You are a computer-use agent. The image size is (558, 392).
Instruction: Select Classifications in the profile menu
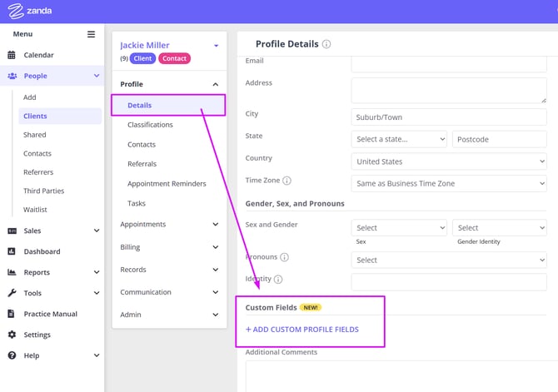pos(150,125)
